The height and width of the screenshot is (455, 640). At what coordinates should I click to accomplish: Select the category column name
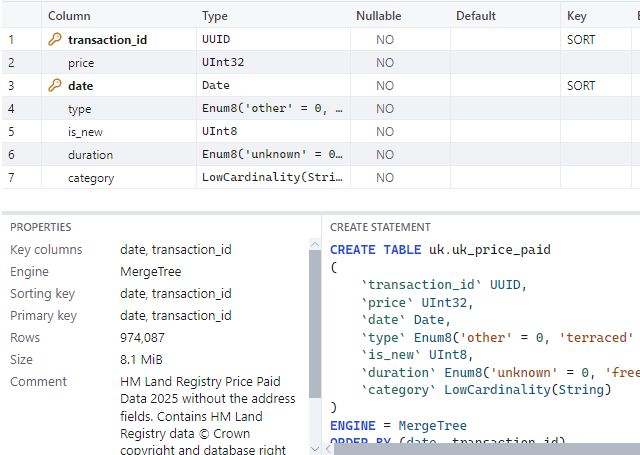(91, 178)
